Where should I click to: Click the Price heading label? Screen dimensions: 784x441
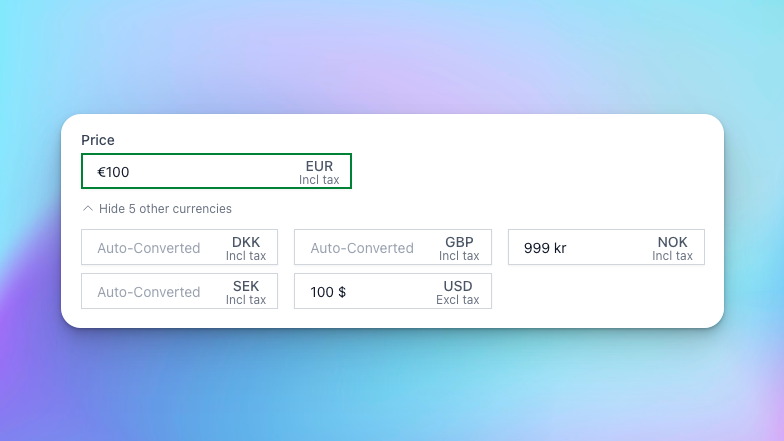pos(98,140)
